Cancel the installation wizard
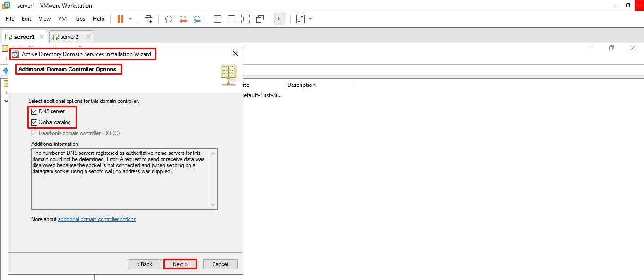 tap(220, 264)
